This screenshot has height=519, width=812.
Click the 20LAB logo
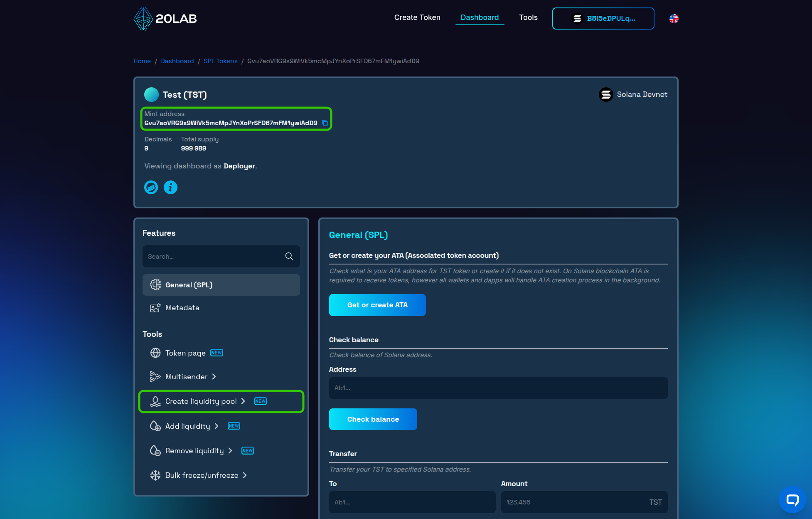[x=165, y=19]
